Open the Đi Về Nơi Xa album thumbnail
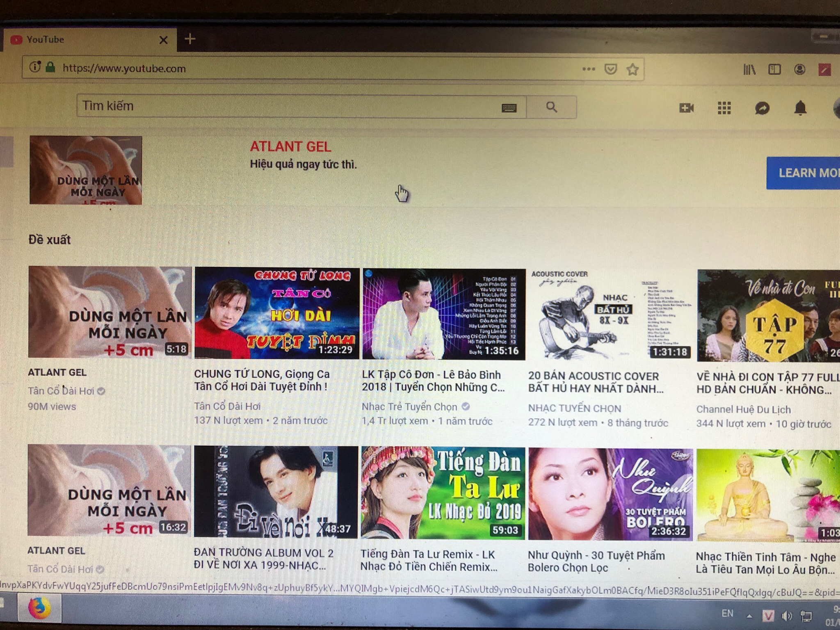This screenshot has height=630, width=840. 276,492
